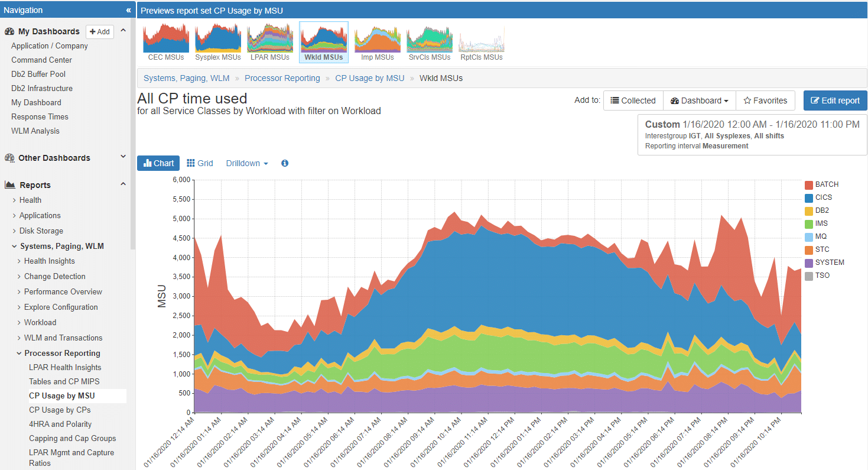The image size is (868, 470).
Task: Toggle the BATCH series red legend swatch
Action: click(809, 184)
